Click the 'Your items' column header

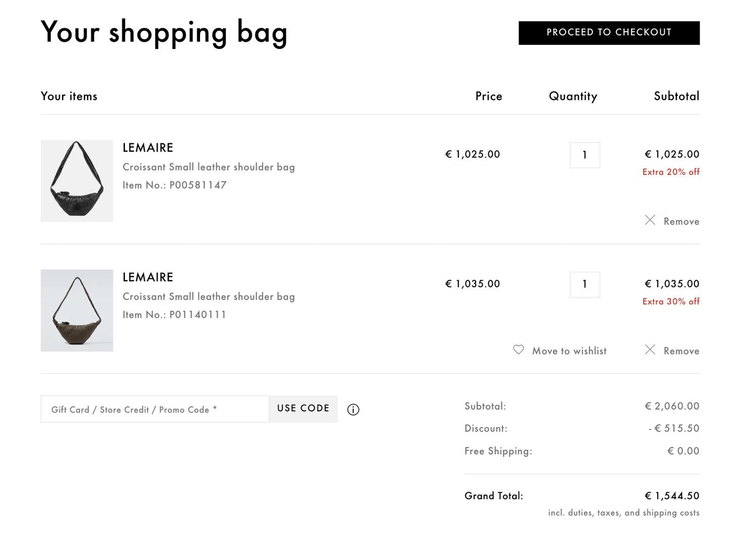(x=69, y=96)
